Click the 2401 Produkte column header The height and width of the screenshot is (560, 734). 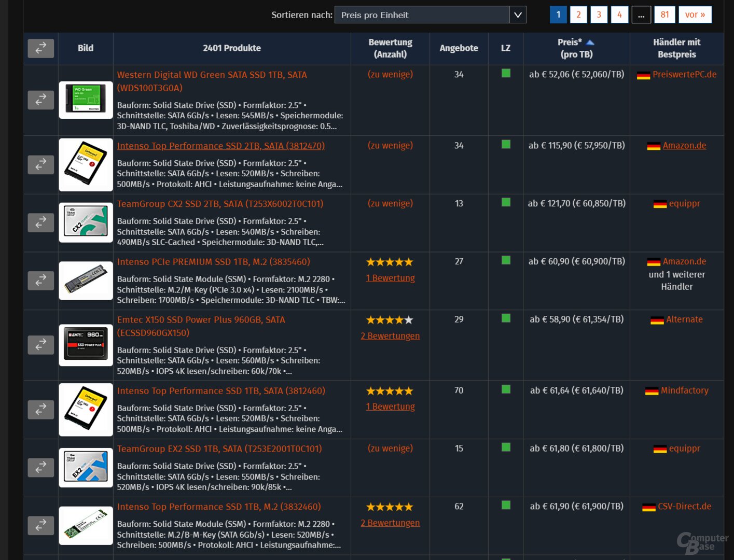pos(232,48)
